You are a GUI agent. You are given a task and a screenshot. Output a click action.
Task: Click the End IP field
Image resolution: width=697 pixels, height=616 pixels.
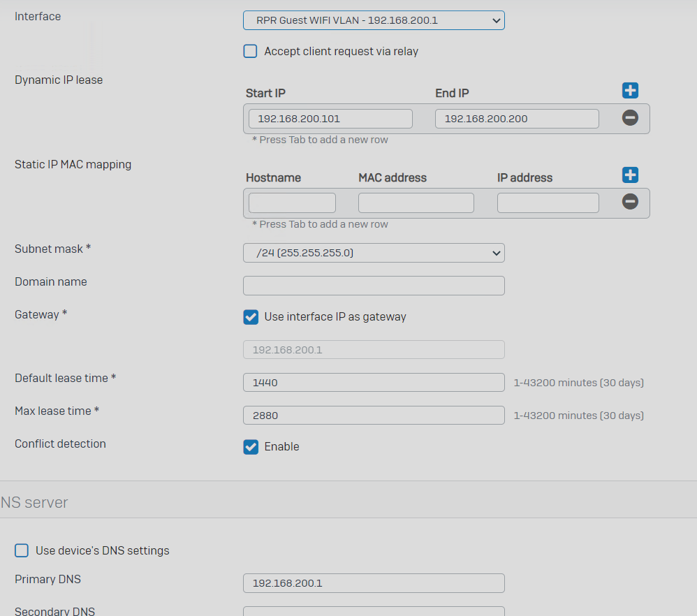pos(517,119)
